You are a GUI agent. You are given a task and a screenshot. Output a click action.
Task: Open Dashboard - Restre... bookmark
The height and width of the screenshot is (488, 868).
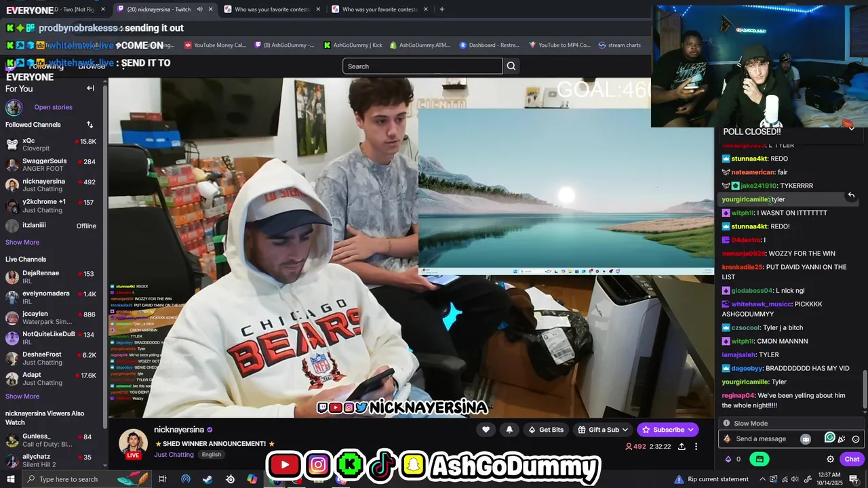pyautogui.click(x=489, y=45)
